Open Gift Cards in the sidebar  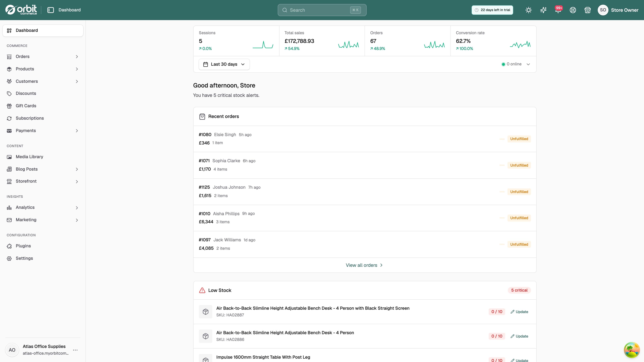43,106
